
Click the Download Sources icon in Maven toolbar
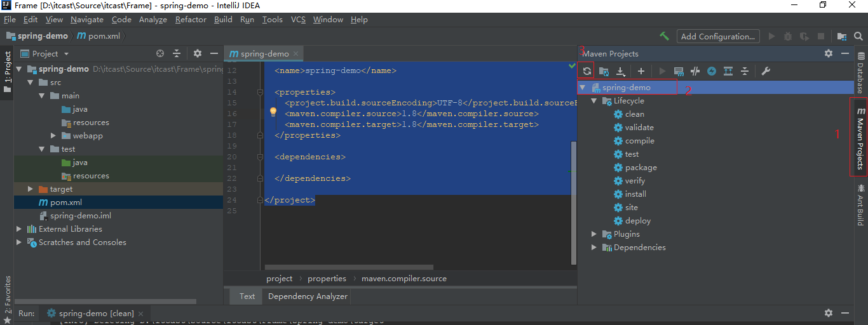(621, 71)
